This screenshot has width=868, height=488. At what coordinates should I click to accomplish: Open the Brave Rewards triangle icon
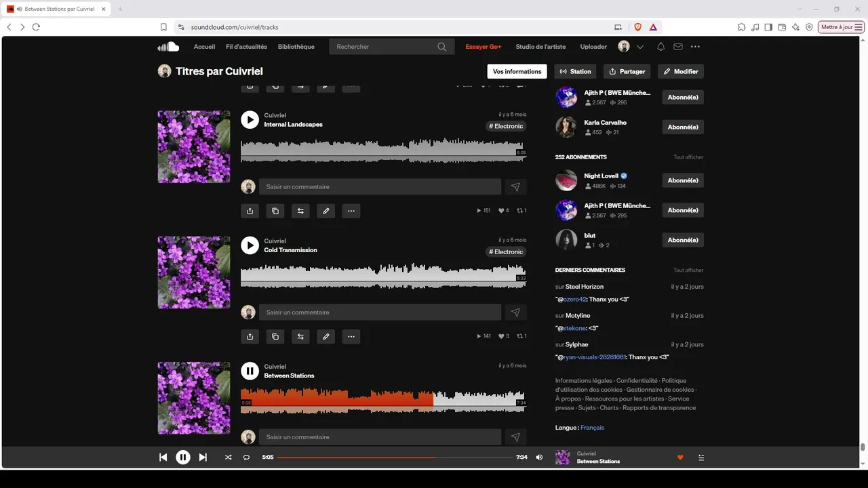pyautogui.click(x=653, y=27)
